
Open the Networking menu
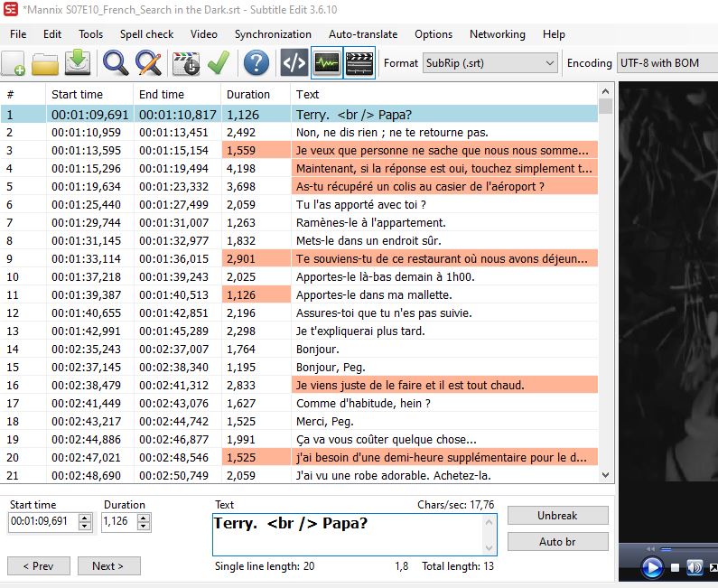(498, 34)
